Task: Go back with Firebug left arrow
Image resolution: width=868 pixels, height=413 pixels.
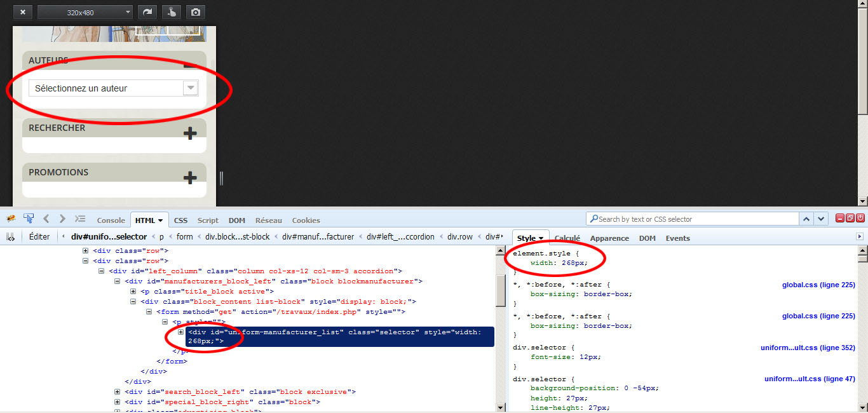Action: click(46, 219)
